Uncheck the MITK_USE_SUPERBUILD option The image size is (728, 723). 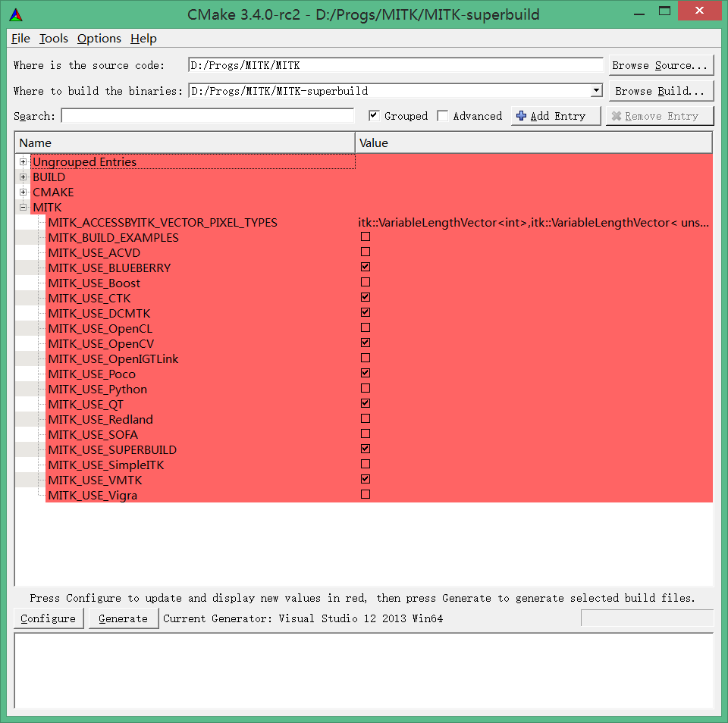[x=366, y=449]
